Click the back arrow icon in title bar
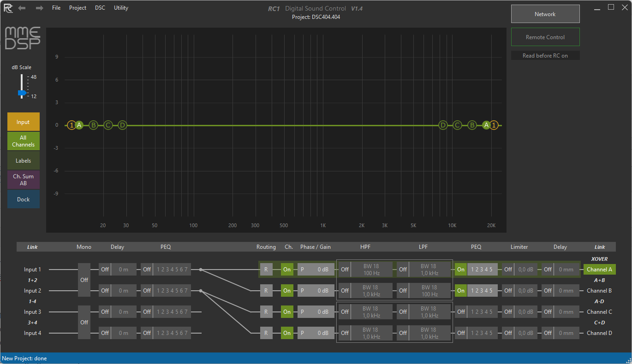Viewport: 632px width, 364px height. (x=22, y=8)
